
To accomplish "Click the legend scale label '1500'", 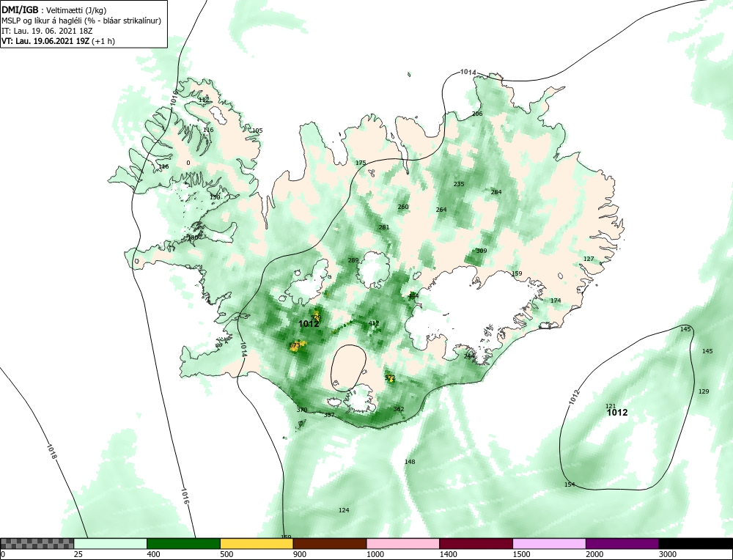I will pyautogui.click(x=520, y=554).
